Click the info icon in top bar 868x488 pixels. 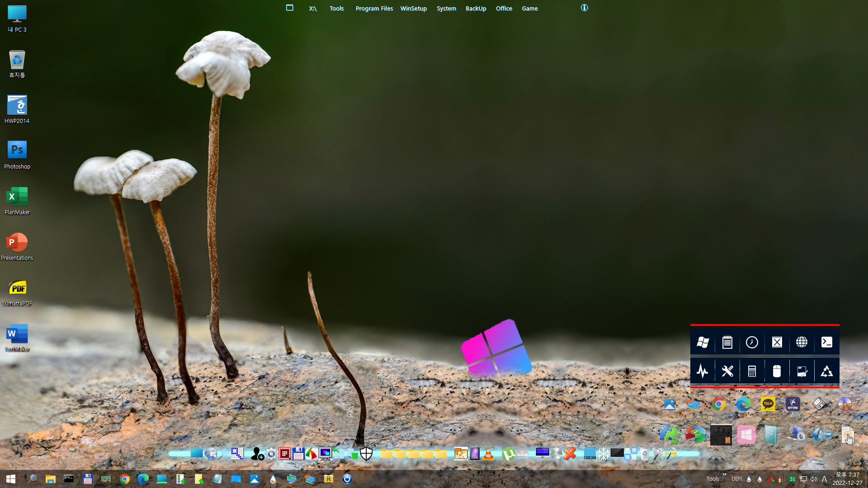click(x=585, y=8)
